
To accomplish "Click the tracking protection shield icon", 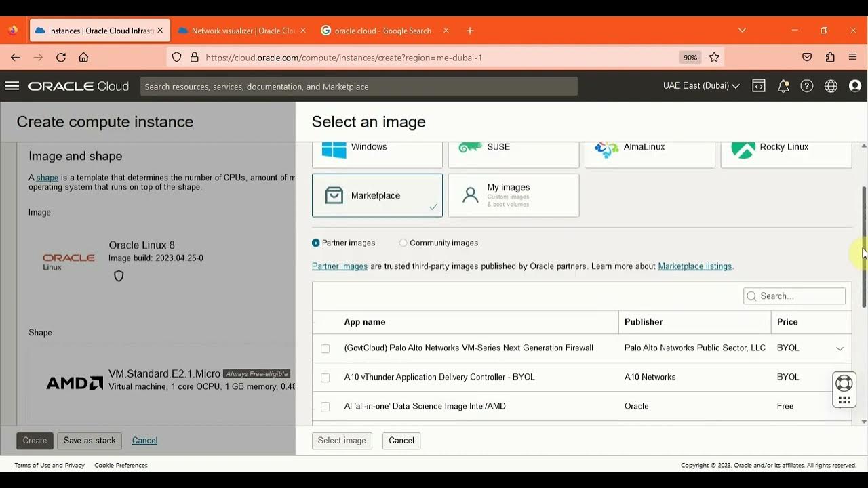I will pos(177,58).
